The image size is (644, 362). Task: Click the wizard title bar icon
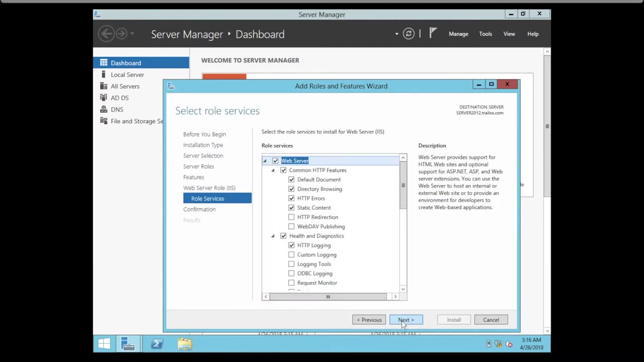(171, 86)
